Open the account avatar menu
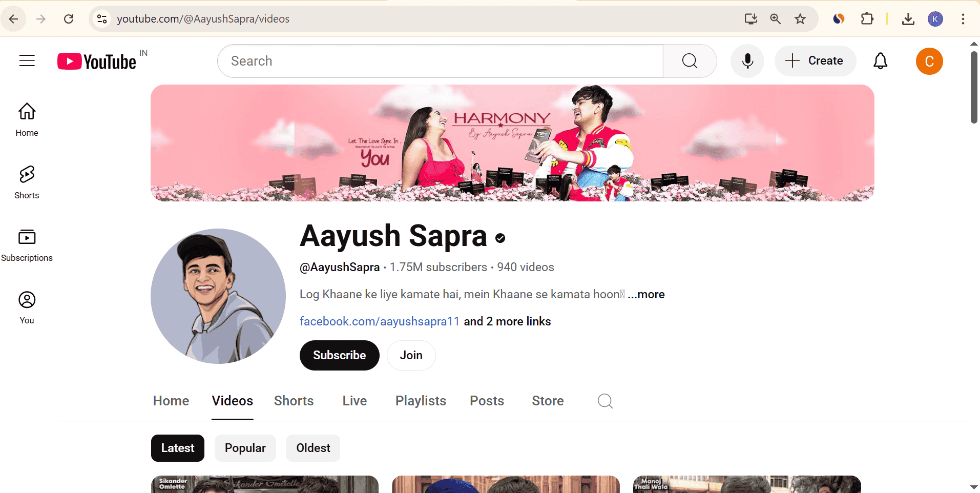Screen dimensions: 980x493 click(929, 61)
